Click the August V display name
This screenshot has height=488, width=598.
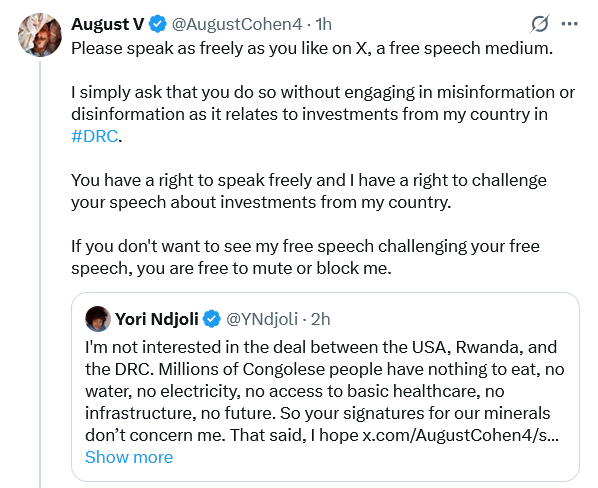pyautogui.click(x=108, y=24)
